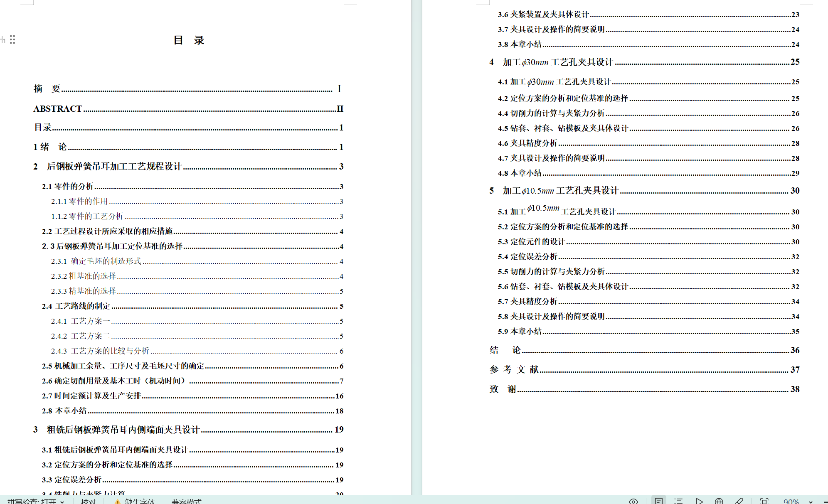
Task: Click zoom out minus button
Action: (x=825, y=502)
